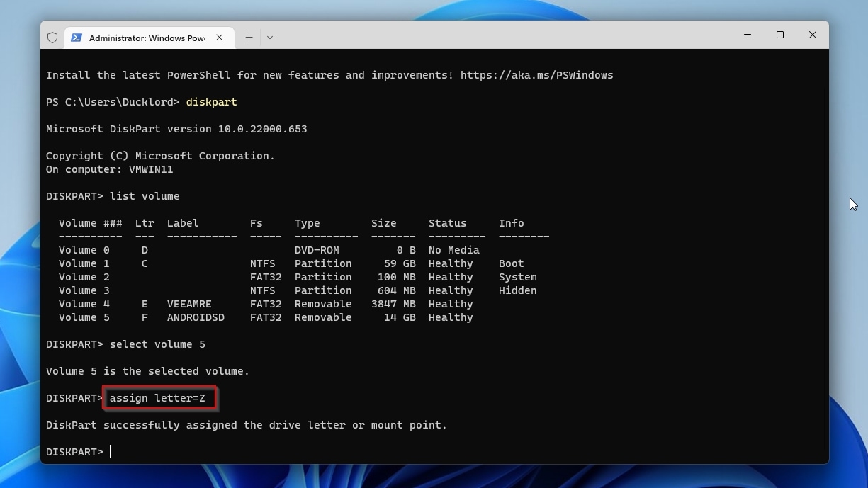Click the PowerShell icon on the tab
This screenshot has height=488, width=868.
(x=77, y=38)
